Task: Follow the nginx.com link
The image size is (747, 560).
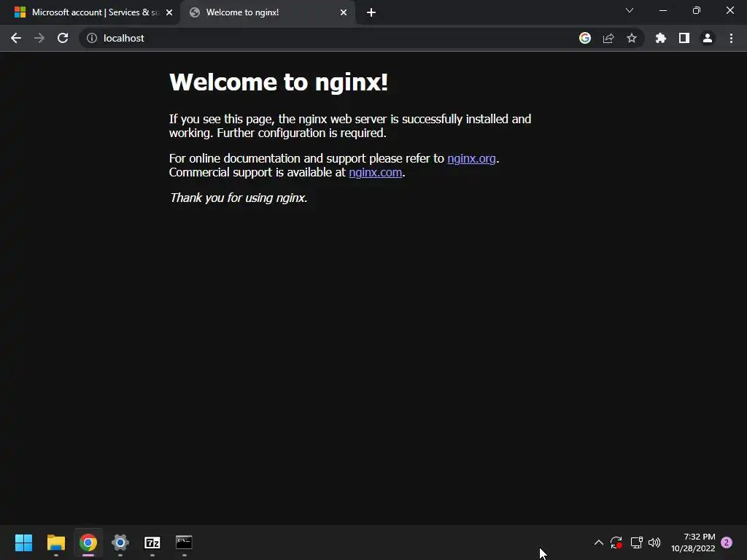Action: [x=375, y=172]
